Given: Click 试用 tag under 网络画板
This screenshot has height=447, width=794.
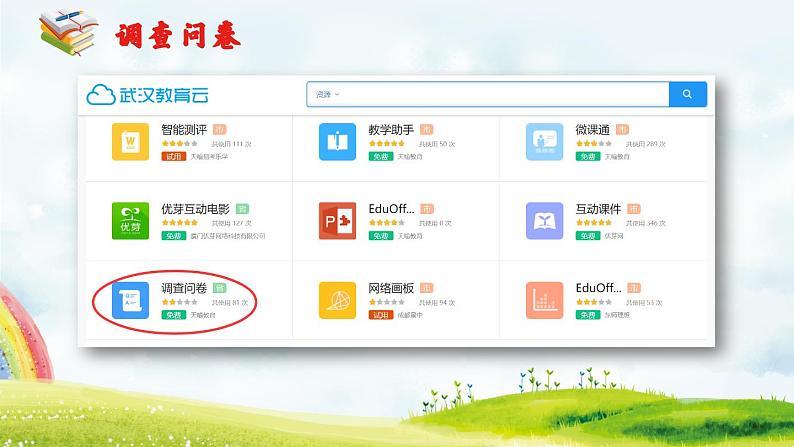Looking at the screenshot, I should pyautogui.click(x=381, y=315).
